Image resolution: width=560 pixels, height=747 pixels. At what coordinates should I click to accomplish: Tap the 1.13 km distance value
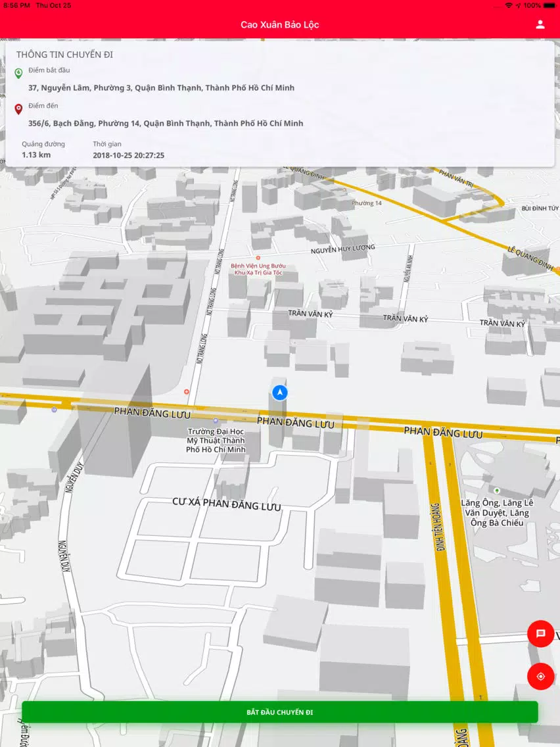pyautogui.click(x=36, y=155)
